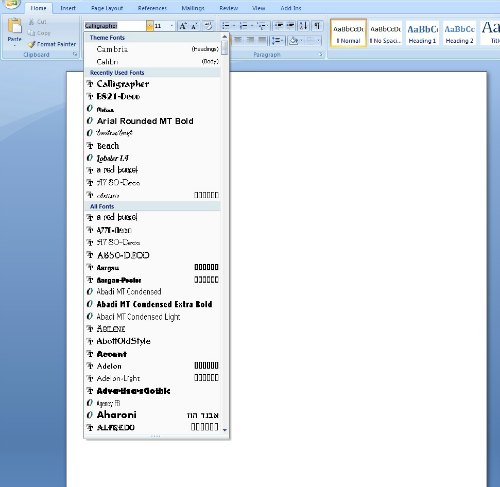Open the View tab
Image resolution: width=500 pixels, height=487 pixels.
point(259,8)
